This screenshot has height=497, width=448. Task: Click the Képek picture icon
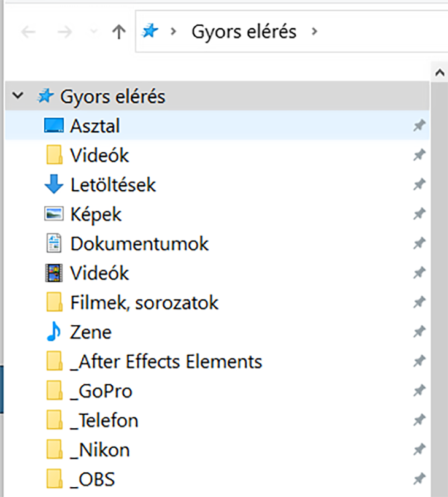click(x=53, y=214)
